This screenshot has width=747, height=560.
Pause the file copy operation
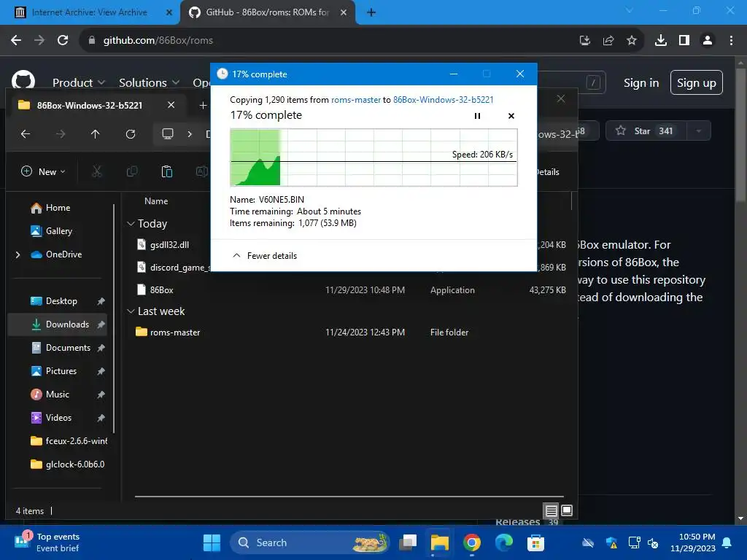point(477,116)
